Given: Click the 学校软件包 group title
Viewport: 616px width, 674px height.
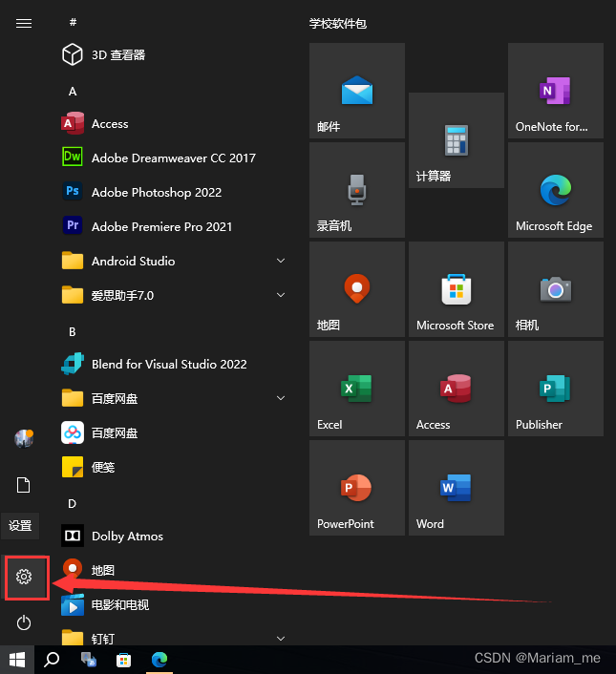Looking at the screenshot, I should pyautogui.click(x=338, y=23).
